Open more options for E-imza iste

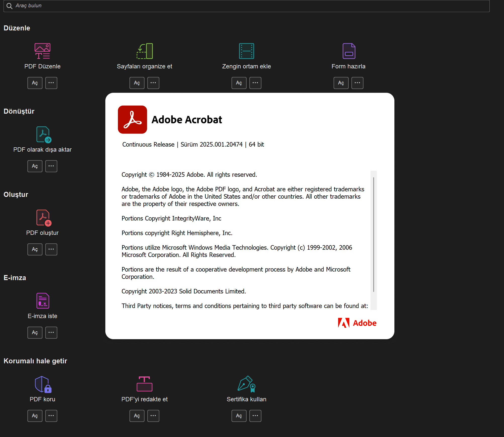pos(51,333)
